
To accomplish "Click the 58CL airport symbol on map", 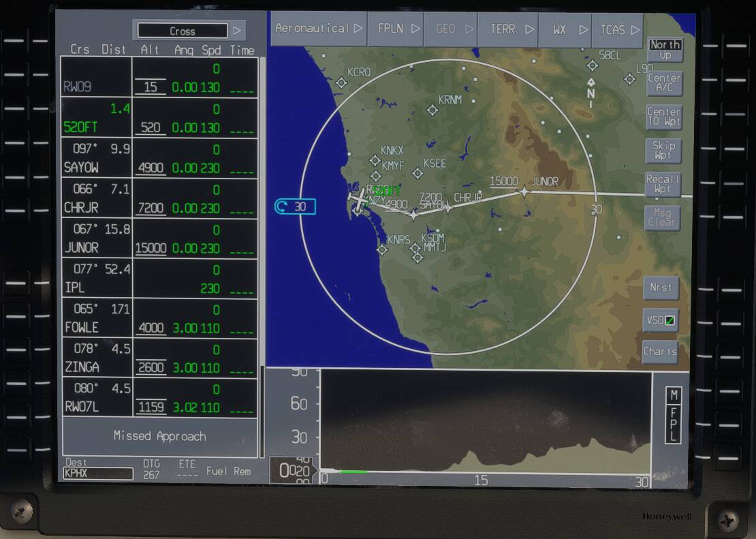I will 593,65.
